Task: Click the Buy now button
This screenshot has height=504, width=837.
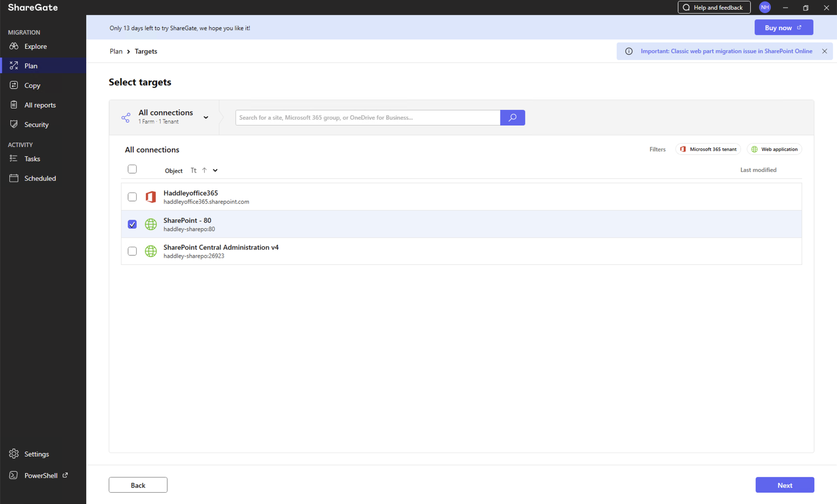Action: [783, 28]
